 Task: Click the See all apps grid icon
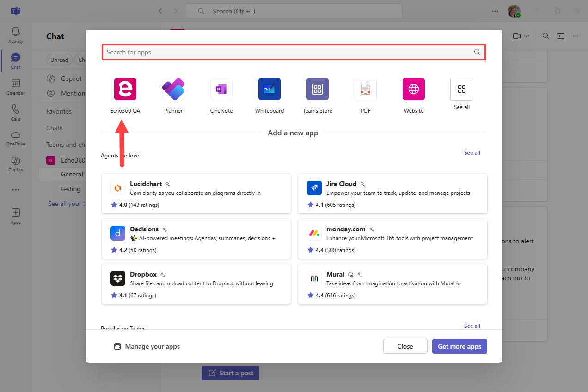click(x=461, y=89)
